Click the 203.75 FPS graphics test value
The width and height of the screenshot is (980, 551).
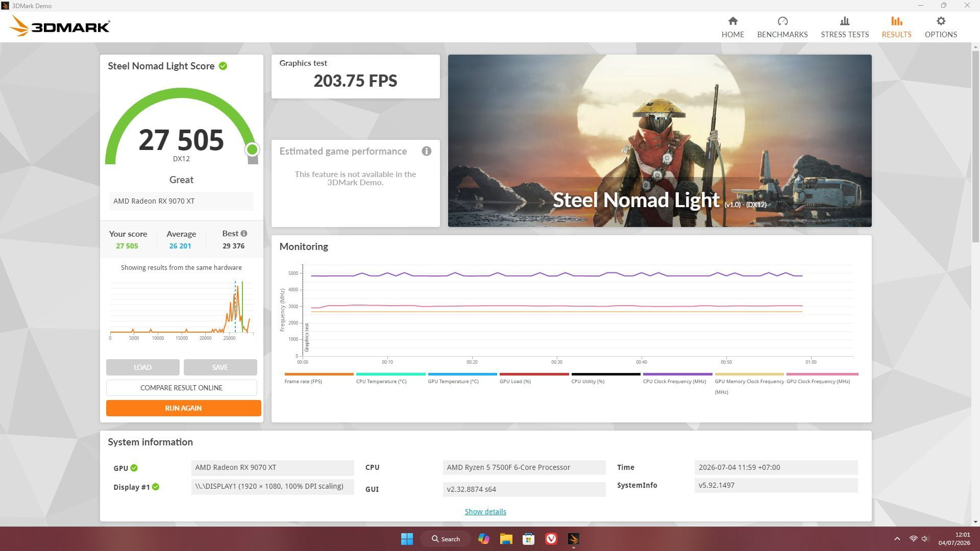point(355,81)
